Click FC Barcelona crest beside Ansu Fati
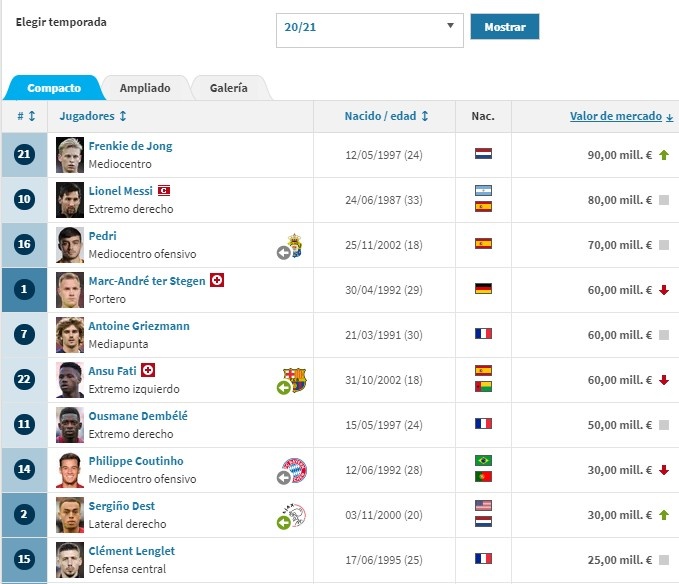679x584 pixels. pyautogui.click(x=296, y=380)
